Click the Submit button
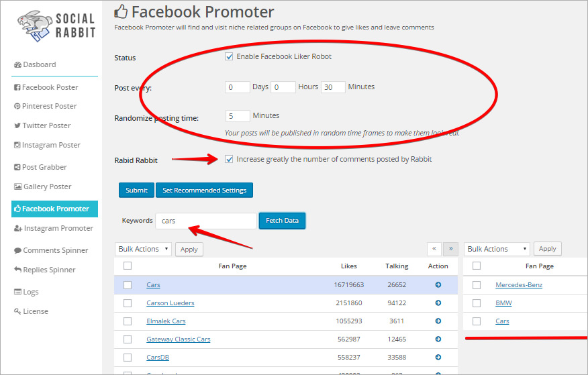The height and width of the screenshot is (375, 588). coord(136,190)
